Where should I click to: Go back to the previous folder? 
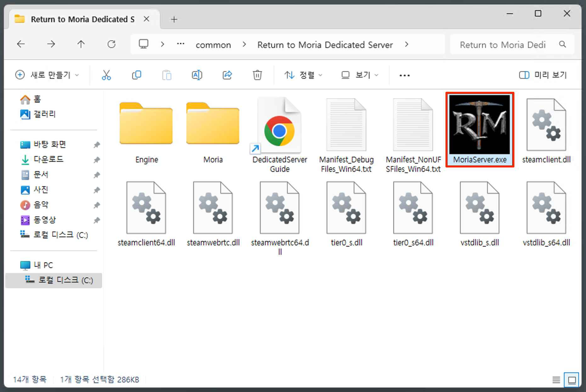point(21,44)
